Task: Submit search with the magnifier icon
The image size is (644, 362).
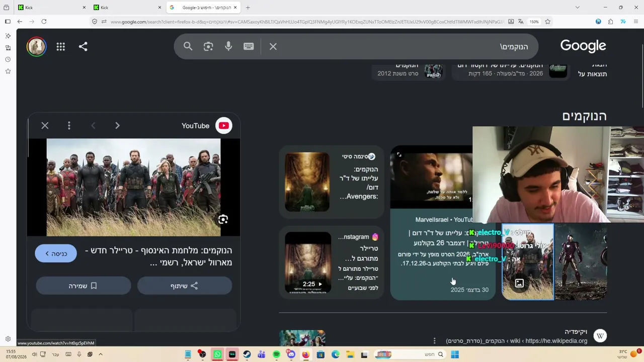Action: (x=188, y=46)
